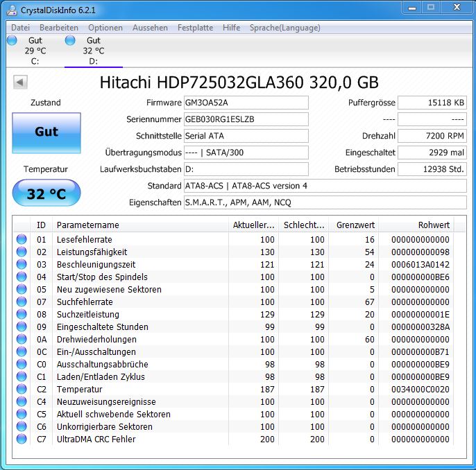The width and height of the screenshot is (476, 470).
Task: Select the Suchfehlerrate threshold value 67
Action: tap(370, 302)
